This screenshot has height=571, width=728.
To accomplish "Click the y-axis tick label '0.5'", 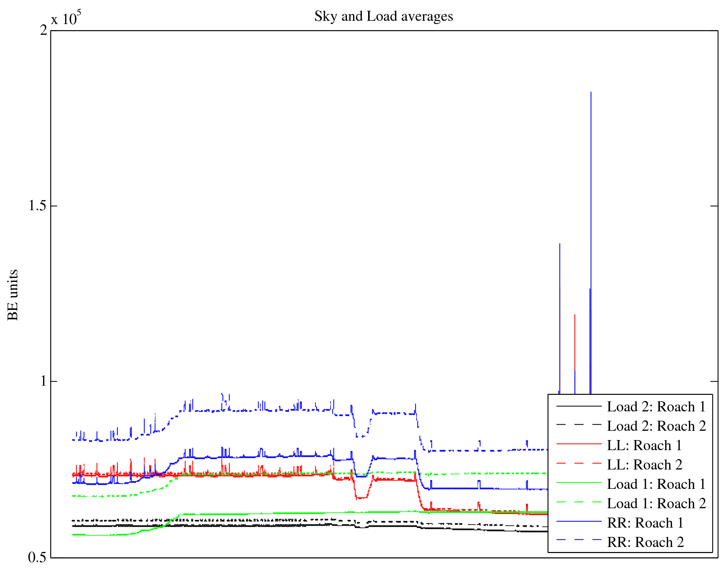I will click(x=38, y=557).
